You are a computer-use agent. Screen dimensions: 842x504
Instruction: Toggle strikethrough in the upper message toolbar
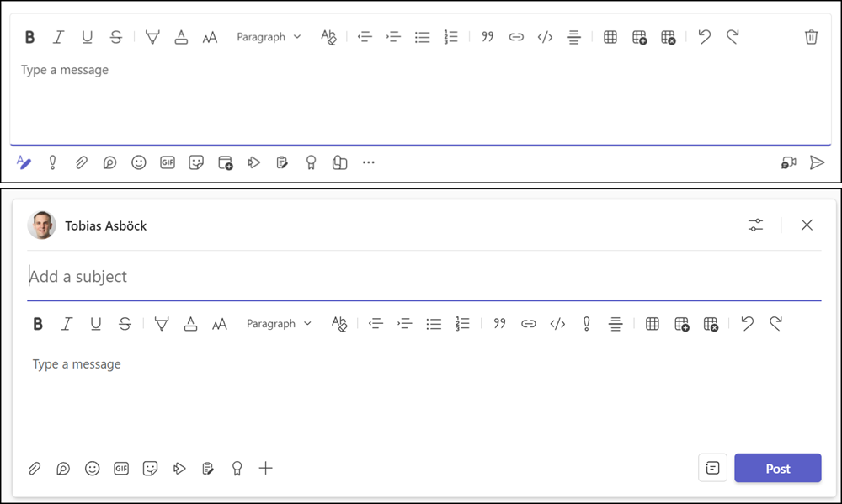116,37
